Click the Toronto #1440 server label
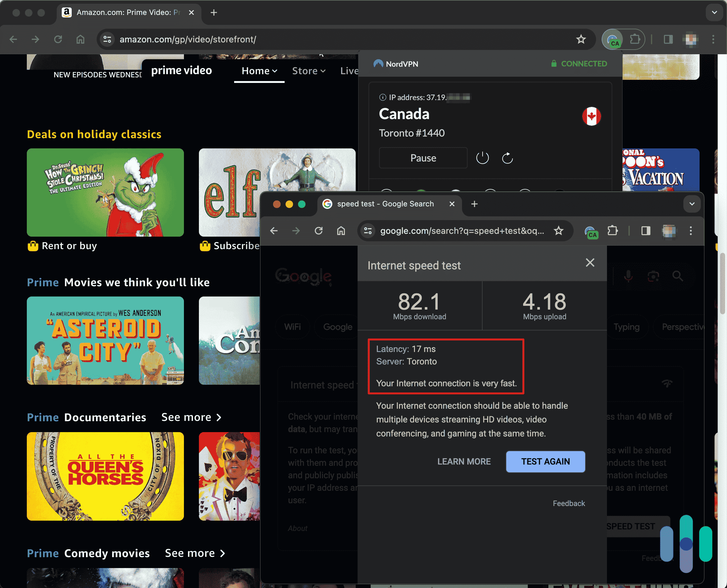Viewport: 727px width, 588px height. (412, 133)
